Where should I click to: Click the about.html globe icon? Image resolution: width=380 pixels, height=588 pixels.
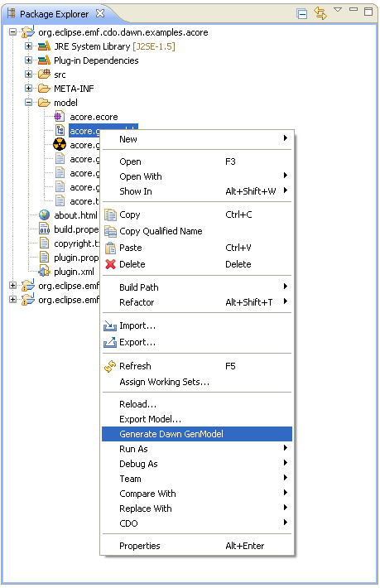coord(44,214)
